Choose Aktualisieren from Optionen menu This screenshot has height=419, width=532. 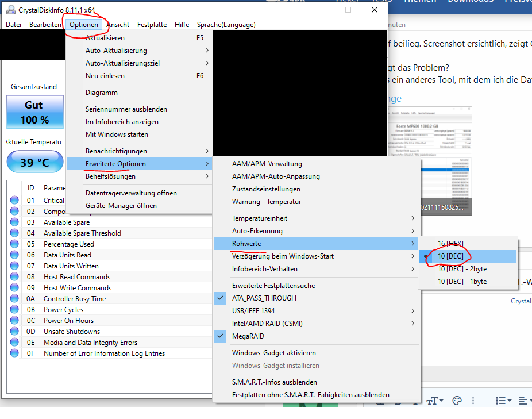click(x=140, y=38)
